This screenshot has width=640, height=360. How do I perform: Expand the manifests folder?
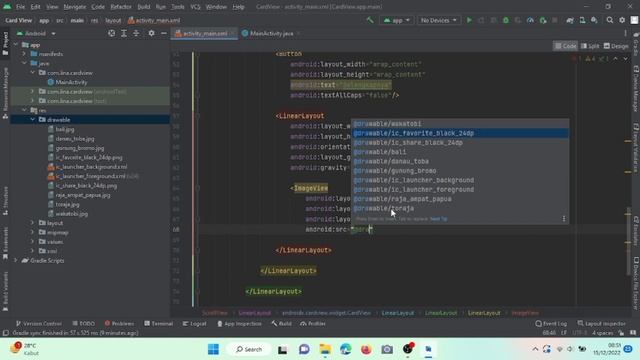(24, 54)
